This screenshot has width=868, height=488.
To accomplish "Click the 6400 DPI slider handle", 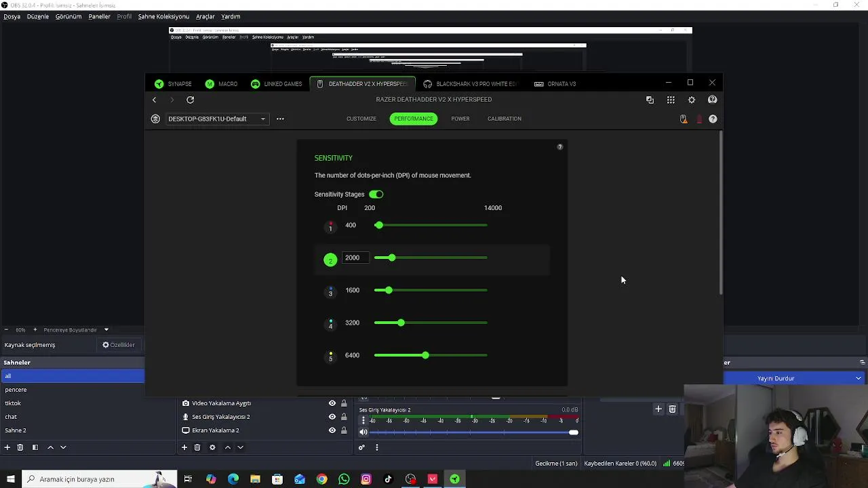I will pyautogui.click(x=425, y=355).
